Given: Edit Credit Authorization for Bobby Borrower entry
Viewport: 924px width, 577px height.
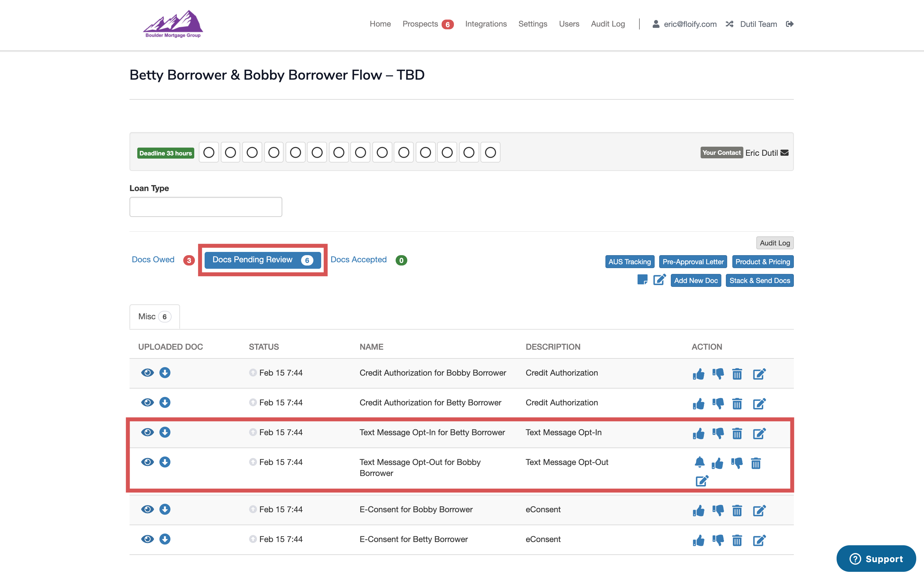Looking at the screenshot, I should 759,374.
